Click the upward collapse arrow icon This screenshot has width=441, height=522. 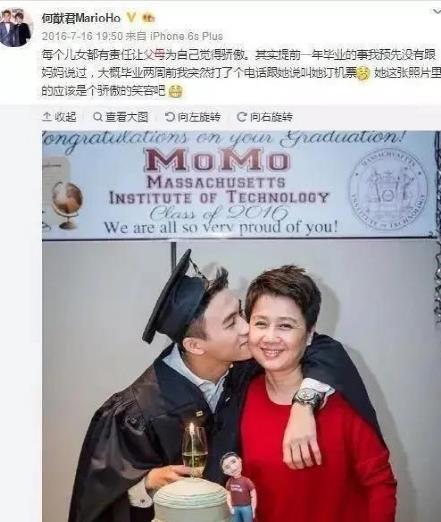pos(47,117)
